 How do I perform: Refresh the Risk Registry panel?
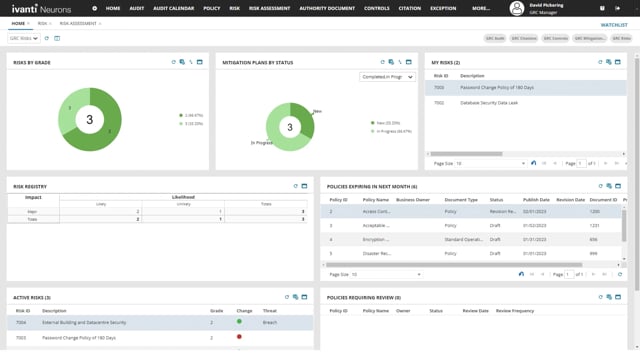(x=296, y=186)
